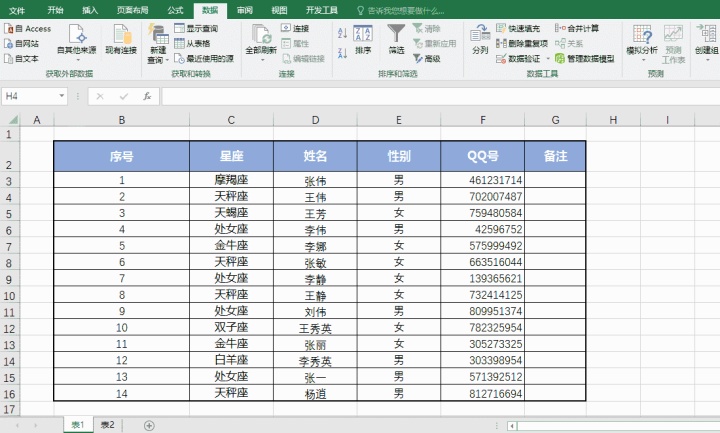Click the Tell Me search box
The height and width of the screenshot is (433, 720).
pos(400,11)
